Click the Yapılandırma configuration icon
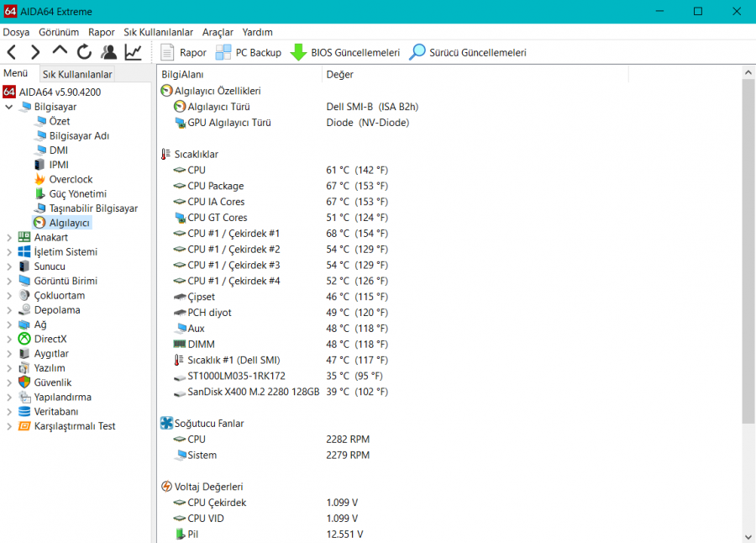The height and width of the screenshot is (543, 756). pyautogui.click(x=24, y=397)
